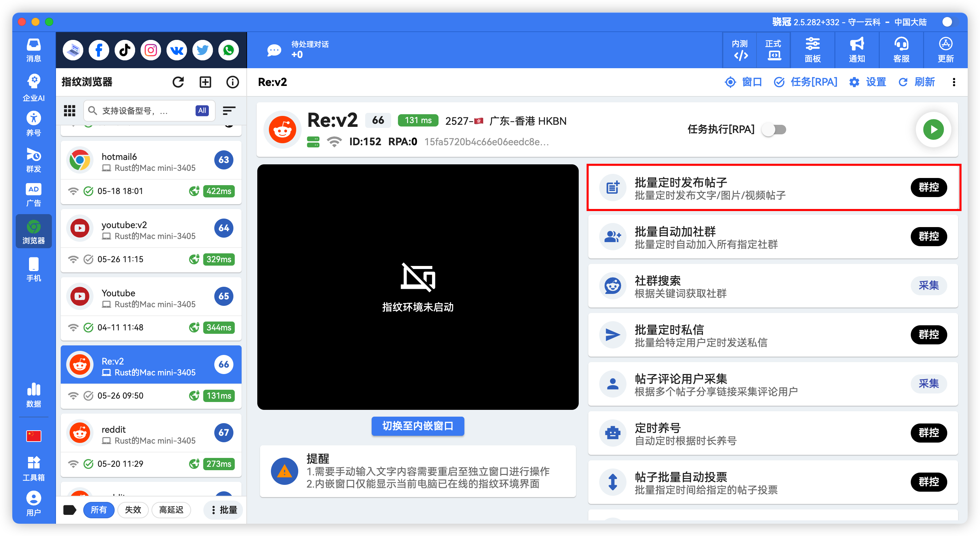Open the All filter in search box
Viewport: 980px width, 536px height.
[x=202, y=110]
